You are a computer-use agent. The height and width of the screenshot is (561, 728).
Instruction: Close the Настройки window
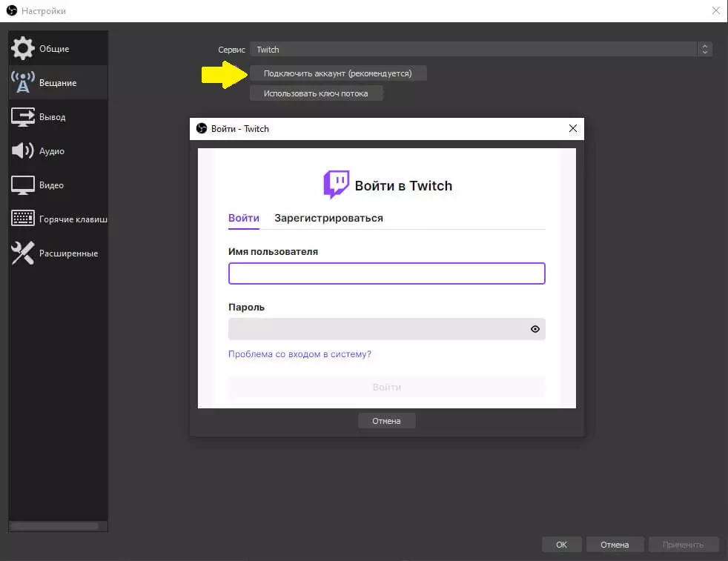(716, 10)
